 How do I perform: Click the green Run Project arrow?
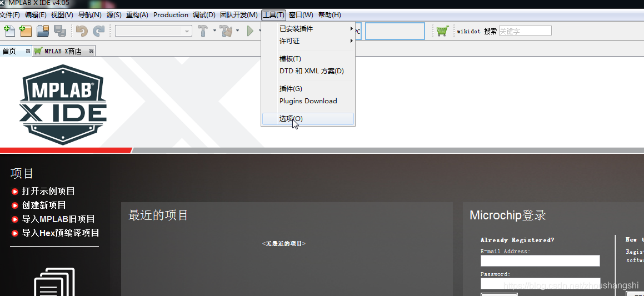pos(249,31)
